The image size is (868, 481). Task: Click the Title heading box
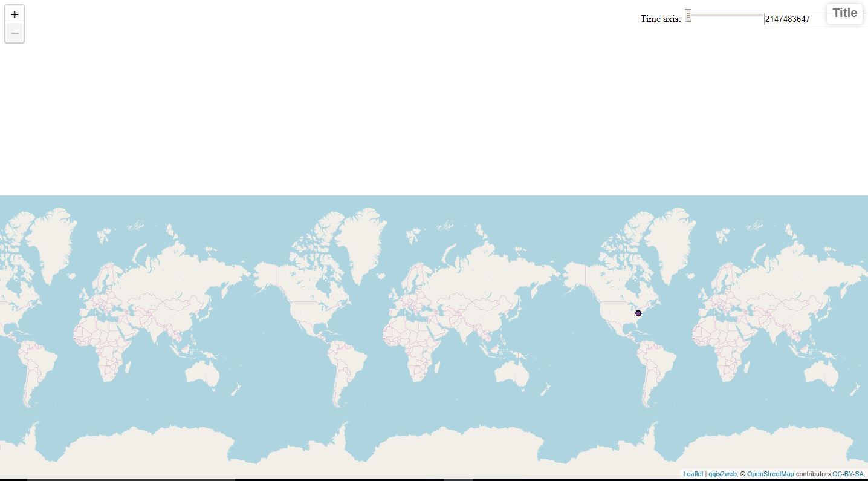(x=844, y=13)
